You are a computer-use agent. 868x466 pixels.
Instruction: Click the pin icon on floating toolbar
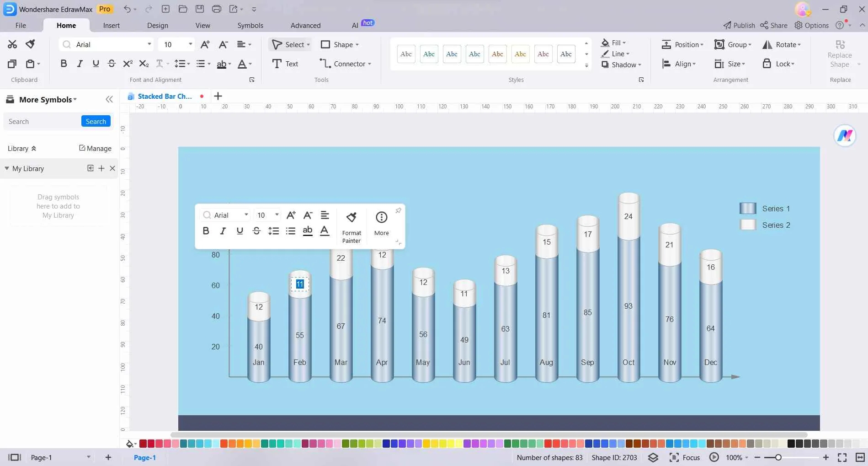click(398, 211)
